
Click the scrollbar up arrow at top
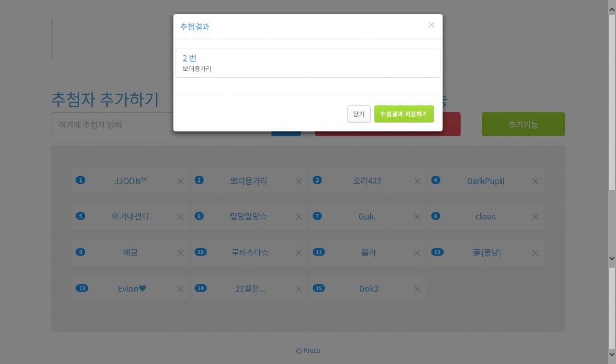point(611,5)
